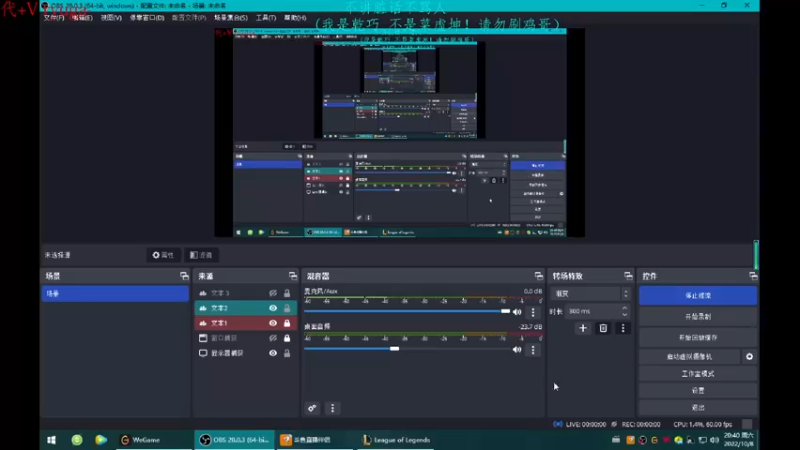Hide the 显示器捕获 source via eye icon
Screen dimensions: 800x450
[273, 353]
